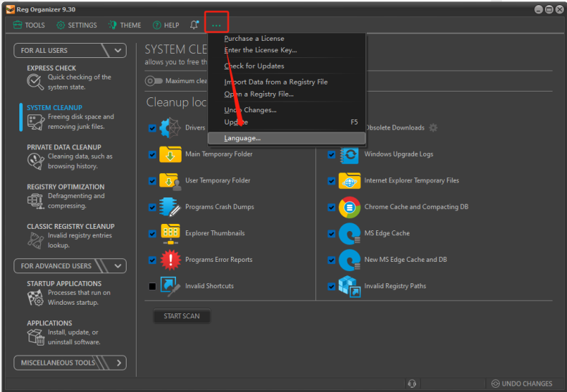Open Express Check icon
The width and height of the screenshot is (567, 392).
pyautogui.click(x=35, y=82)
